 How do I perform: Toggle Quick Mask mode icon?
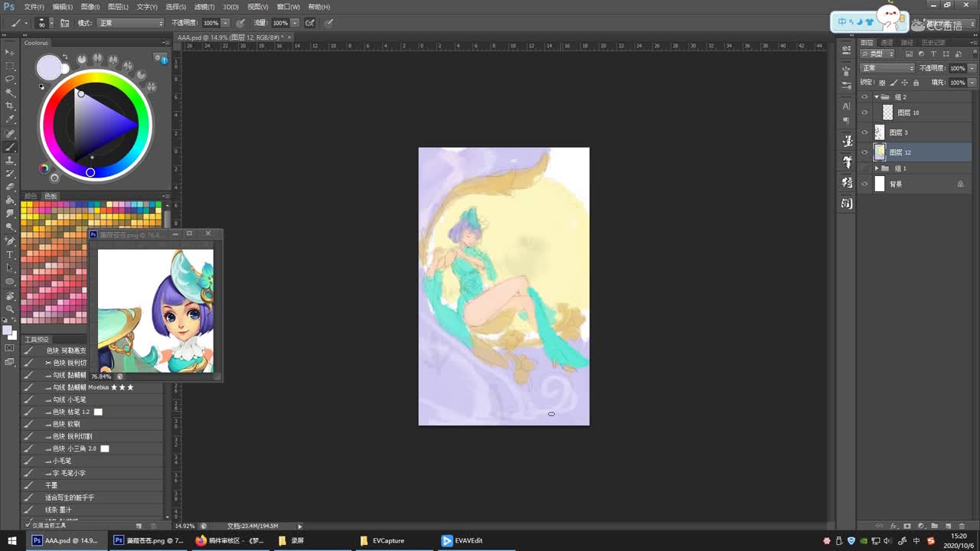(x=10, y=347)
